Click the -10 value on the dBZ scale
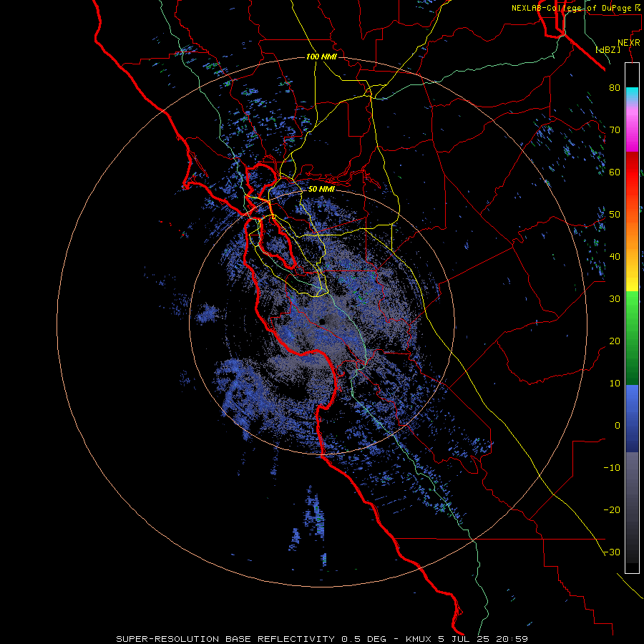 click(x=612, y=468)
